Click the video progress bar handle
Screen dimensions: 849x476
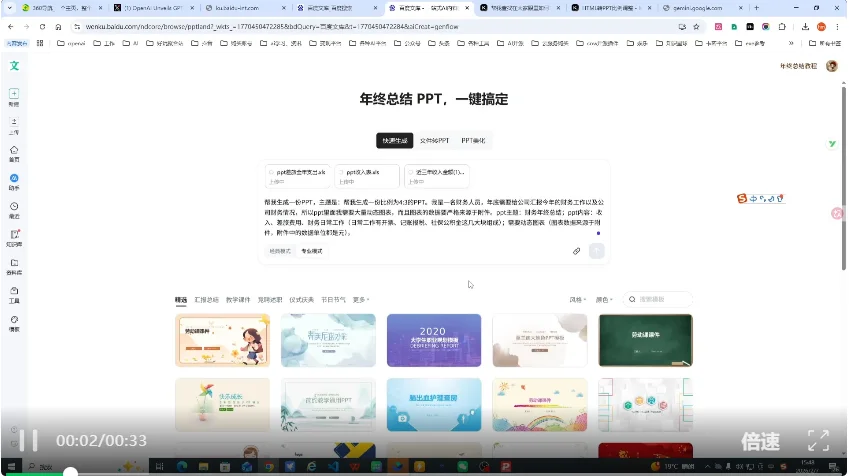point(70,473)
